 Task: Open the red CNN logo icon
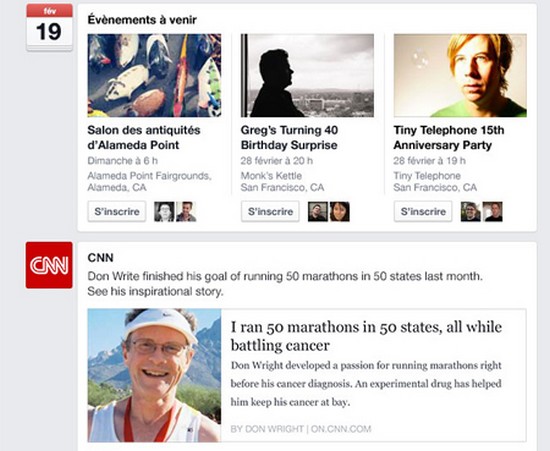point(49,265)
